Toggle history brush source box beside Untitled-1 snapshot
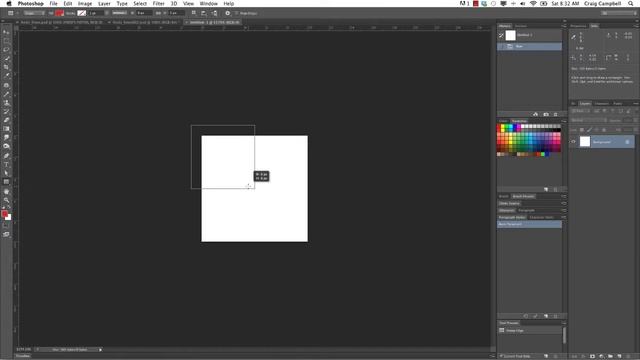Screen dimensions: 640x360 coord(501,36)
